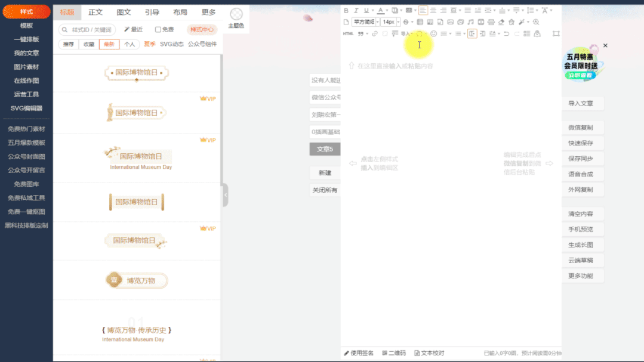The width and height of the screenshot is (644, 362).
Task: Enable the 免费 free-only checkbox
Action: (x=158, y=30)
